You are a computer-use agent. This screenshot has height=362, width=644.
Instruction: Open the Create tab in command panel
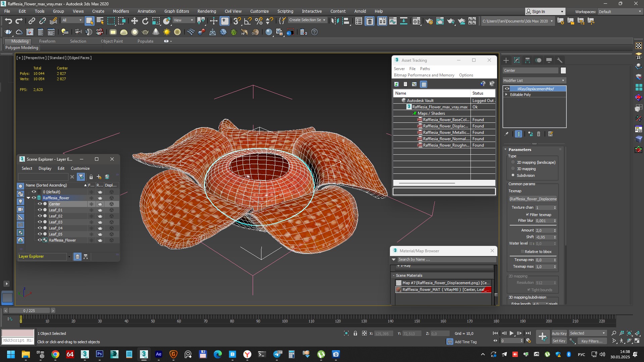click(x=506, y=60)
